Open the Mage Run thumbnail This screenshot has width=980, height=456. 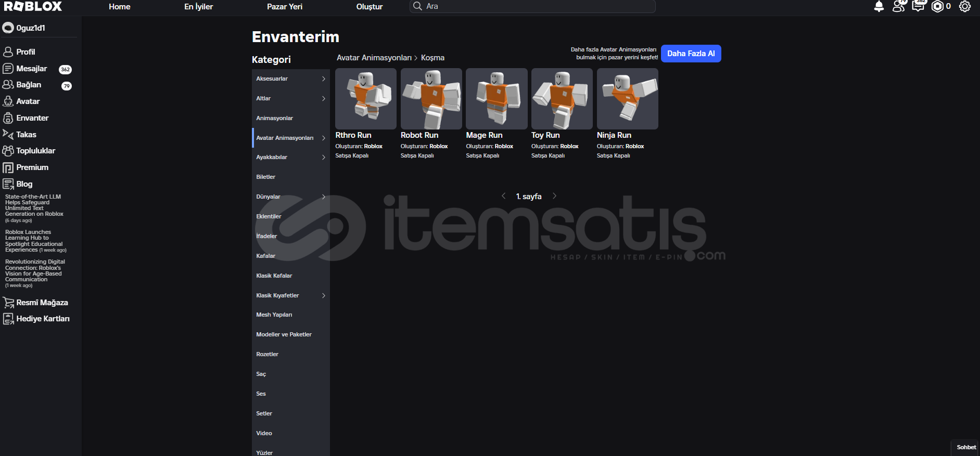click(497, 99)
